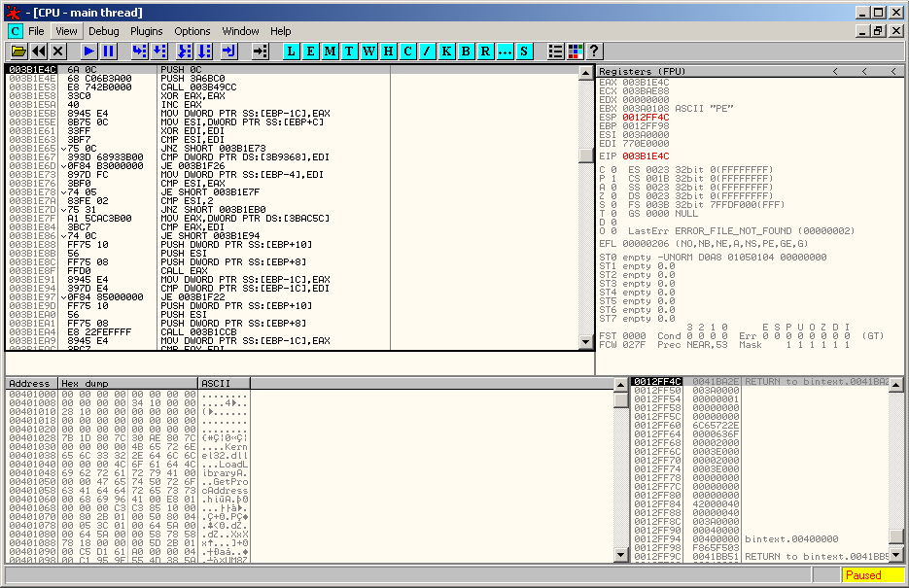909x588 pixels.
Task: Click the Help question mark icon
Action: click(594, 51)
